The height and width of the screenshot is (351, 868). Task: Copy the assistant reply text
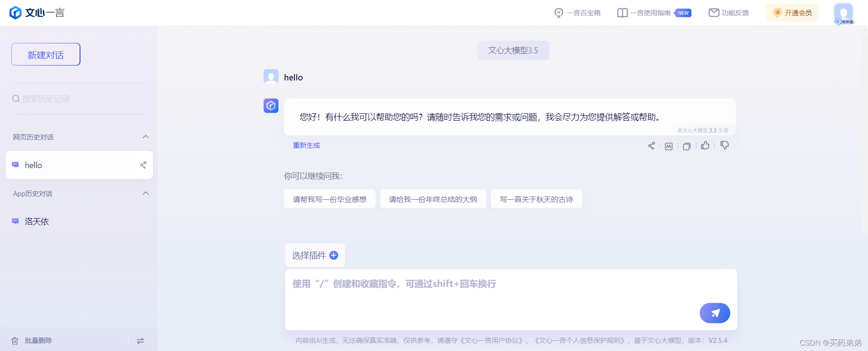687,146
